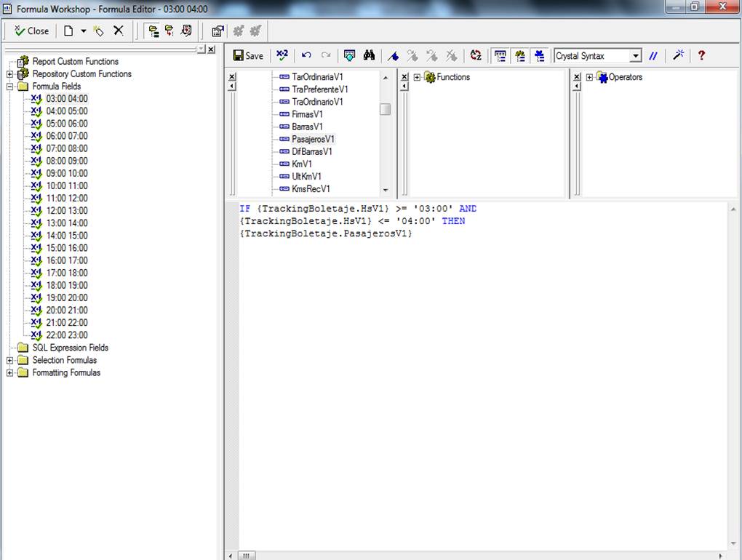This screenshot has width=742, height=560.
Task: Delete the selected formula with X icon
Action: click(x=119, y=31)
